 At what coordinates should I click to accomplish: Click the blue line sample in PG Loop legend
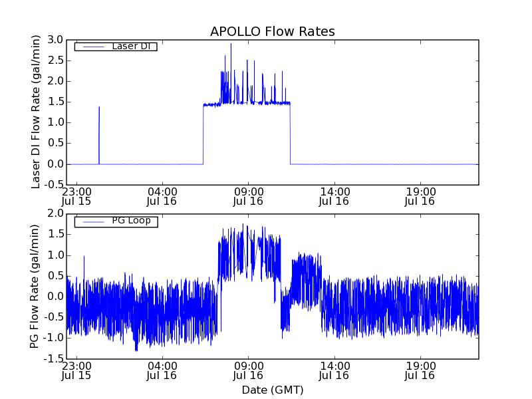click(93, 222)
